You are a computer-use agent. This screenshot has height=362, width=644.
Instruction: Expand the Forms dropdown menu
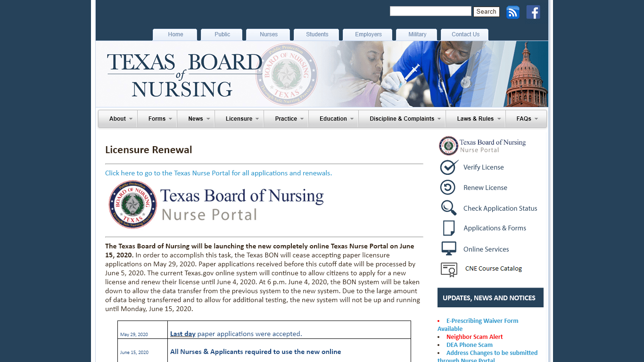[157, 119]
